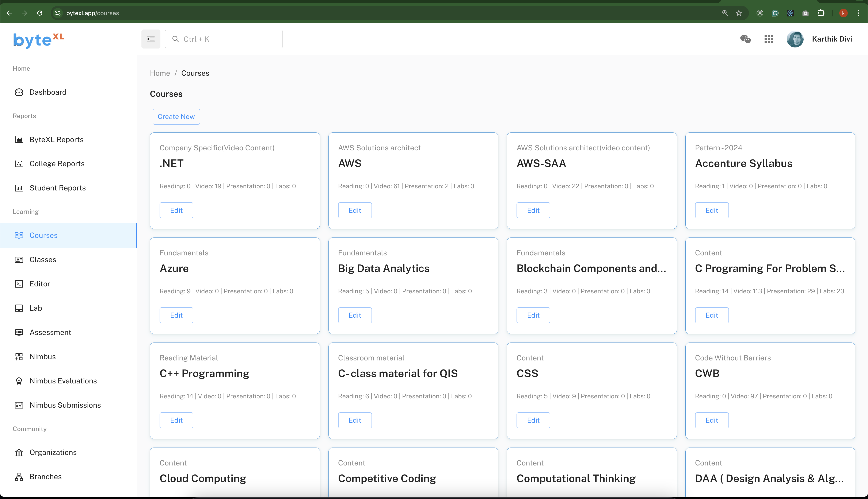Open Chrome's three-dot menu
This screenshot has height=499, width=868.
click(859, 13)
